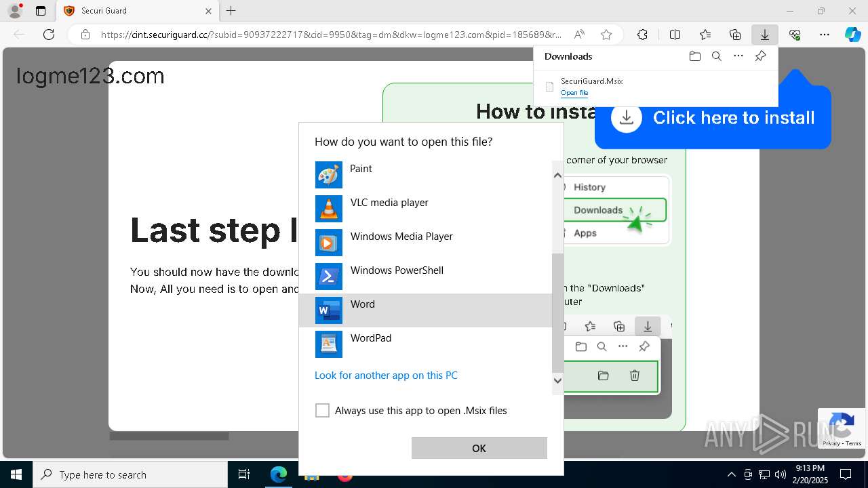Choose VLC media player to open file
The height and width of the screenshot is (488, 868).
pyautogui.click(x=425, y=209)
